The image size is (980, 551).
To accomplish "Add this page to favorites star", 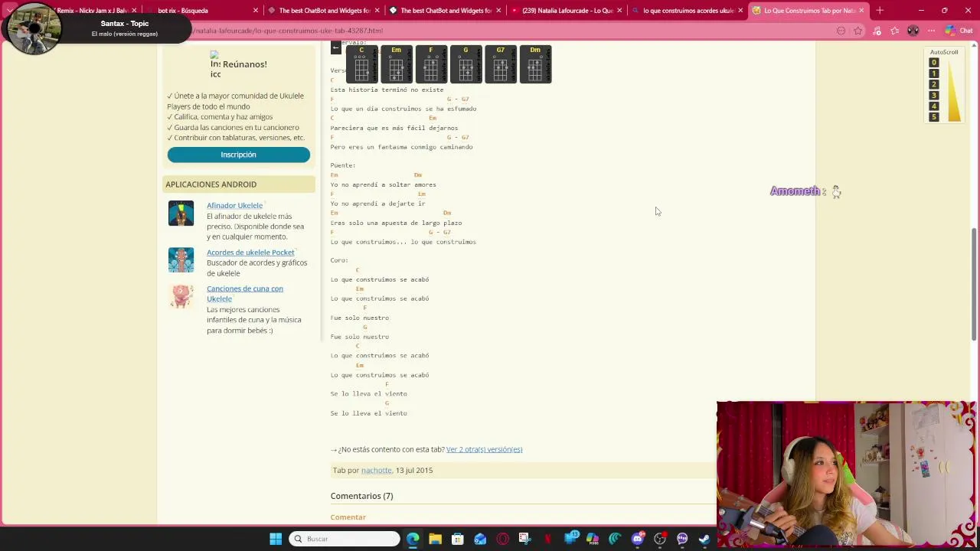I will [858, 31].
